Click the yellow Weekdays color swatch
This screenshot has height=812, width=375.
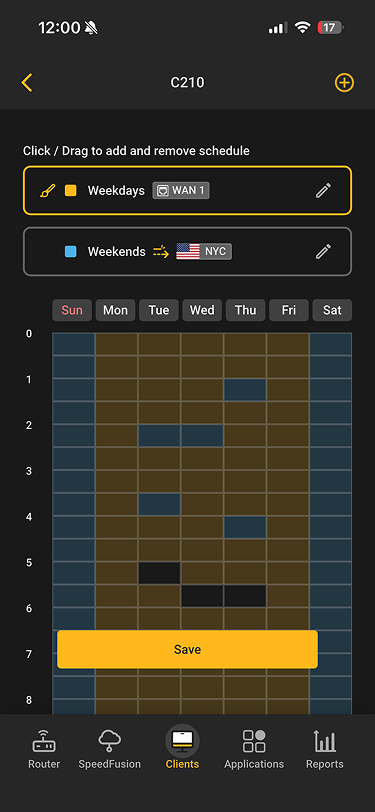(x=70, y=191)
